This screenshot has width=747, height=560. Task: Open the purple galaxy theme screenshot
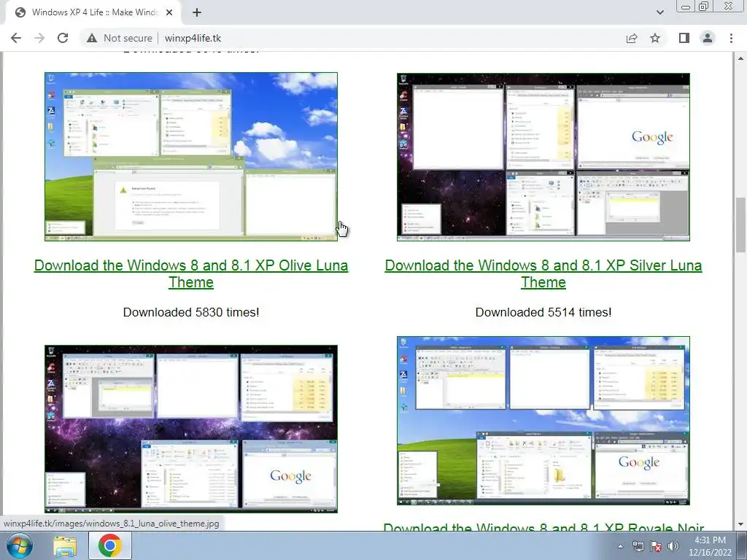(x=191, y=429)
